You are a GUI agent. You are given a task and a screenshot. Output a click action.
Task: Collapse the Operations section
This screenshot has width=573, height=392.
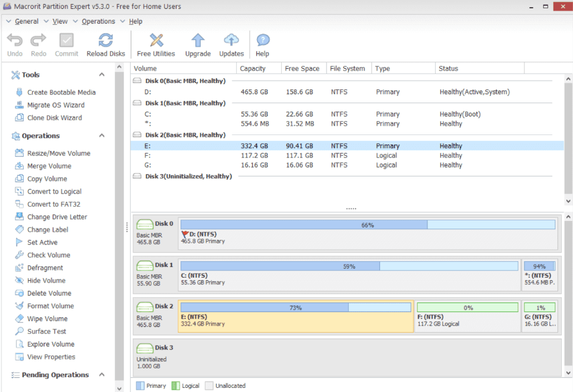[x=102, y=136]
